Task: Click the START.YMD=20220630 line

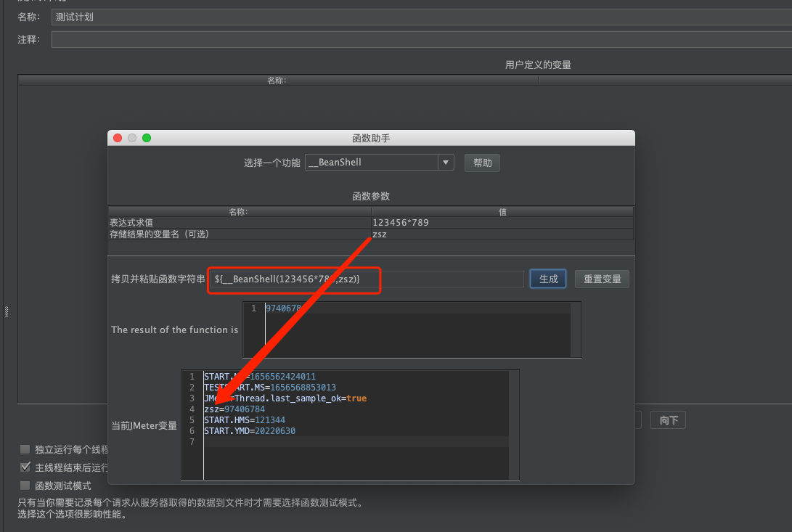Action: (250, 431)
